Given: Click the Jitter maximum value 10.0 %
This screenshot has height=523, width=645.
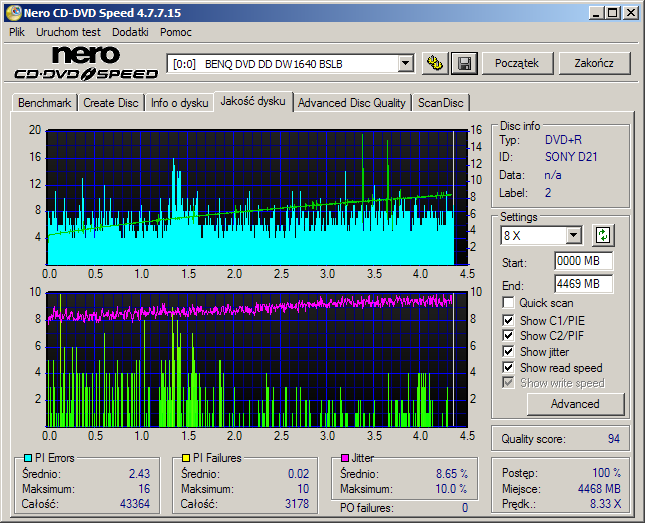Looking at the screenshot, I should (x=451, y=489).
